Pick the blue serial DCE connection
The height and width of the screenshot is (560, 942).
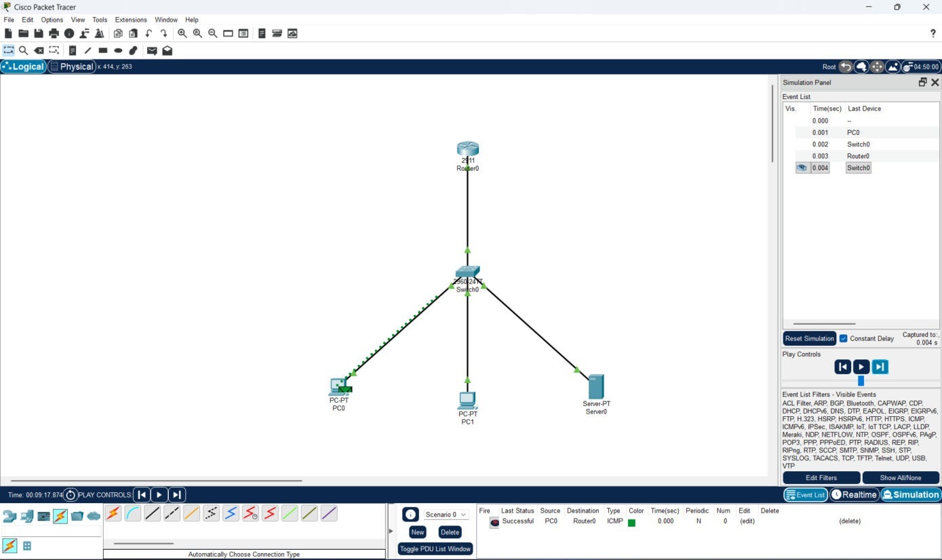(231, 514)
